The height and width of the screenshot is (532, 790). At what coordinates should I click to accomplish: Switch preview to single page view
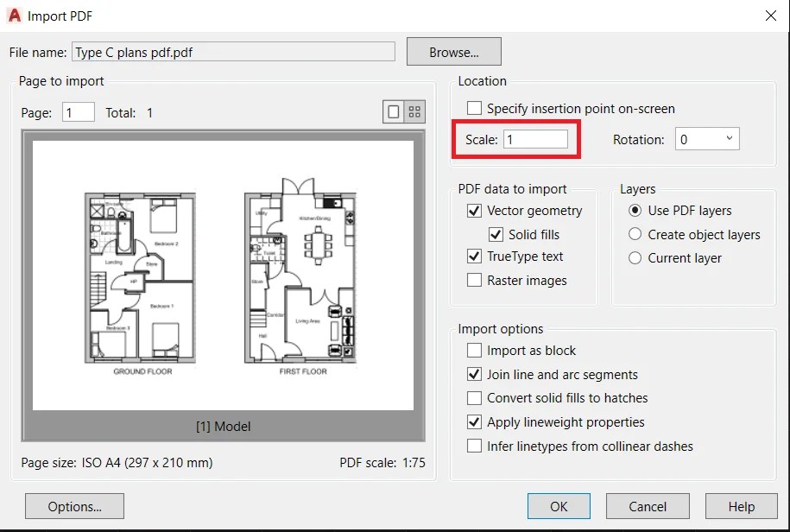393,111
